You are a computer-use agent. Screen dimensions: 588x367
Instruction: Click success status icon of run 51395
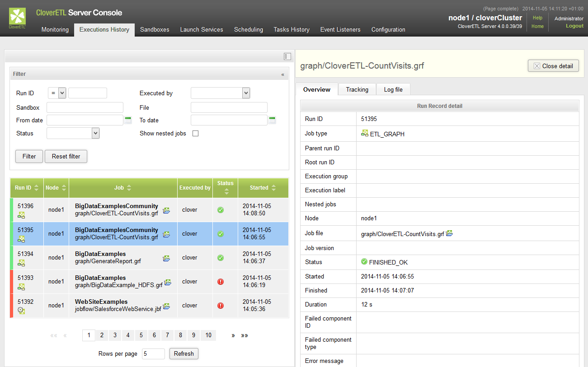pyautogui.click(x=221, y=234)
